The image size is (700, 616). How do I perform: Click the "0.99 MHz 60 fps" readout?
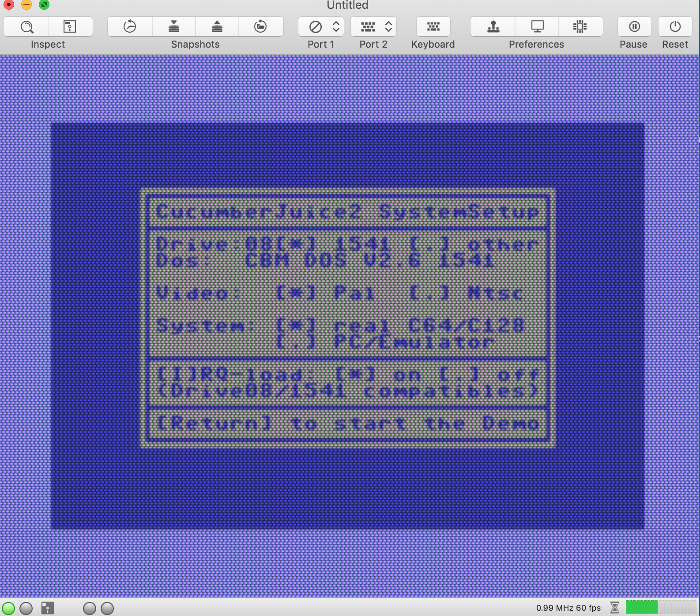point(568,608)
